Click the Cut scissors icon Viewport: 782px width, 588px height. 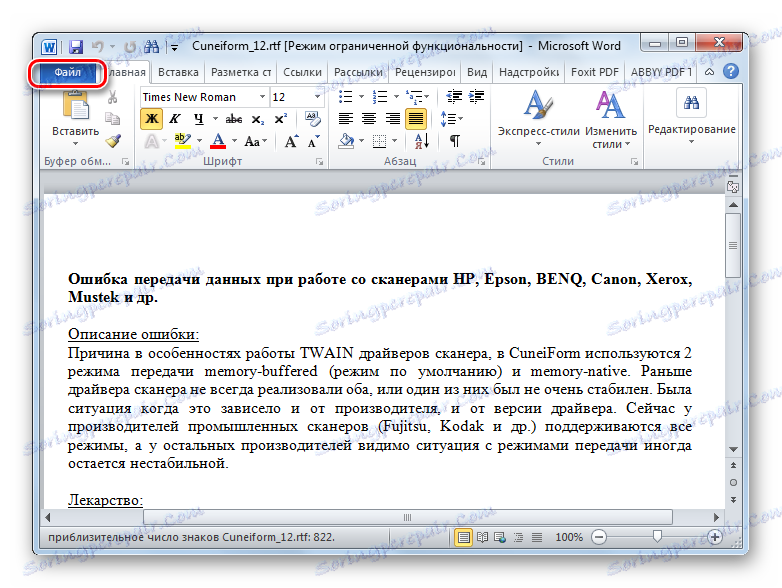tap(113, 97)
